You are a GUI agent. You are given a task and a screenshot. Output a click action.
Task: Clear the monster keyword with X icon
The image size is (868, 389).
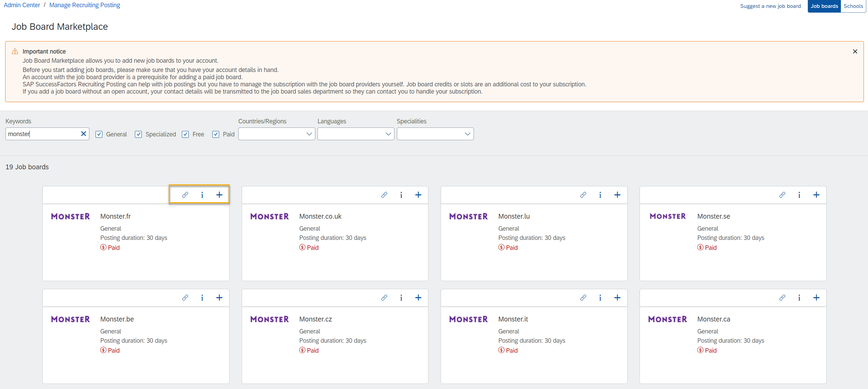coord(83,134)
